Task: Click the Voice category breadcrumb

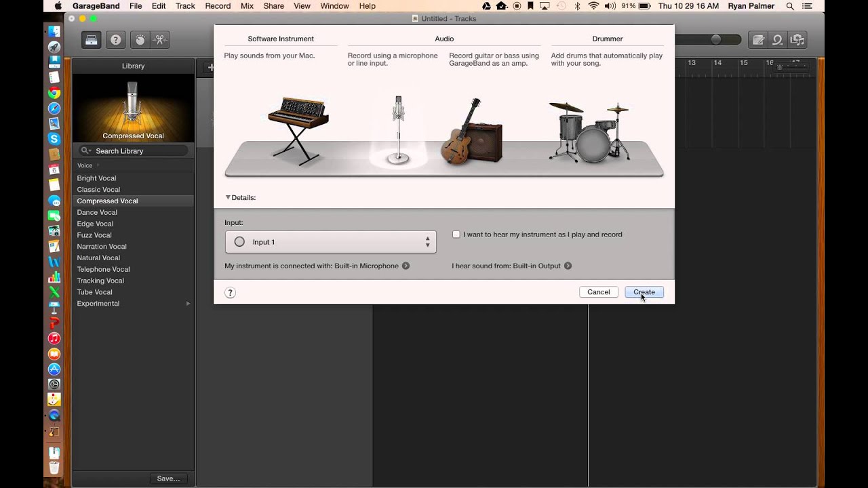Action: click(85, 165)
